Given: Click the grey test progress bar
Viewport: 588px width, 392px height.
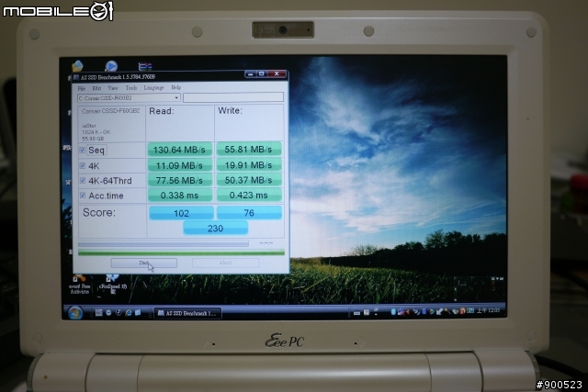Looking at the screenshot, I should pos(164,243).
